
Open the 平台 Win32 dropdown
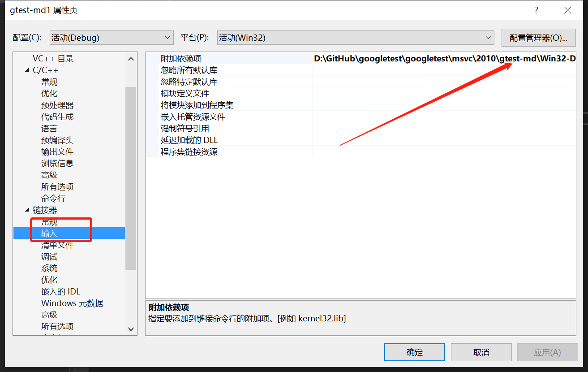355,38
